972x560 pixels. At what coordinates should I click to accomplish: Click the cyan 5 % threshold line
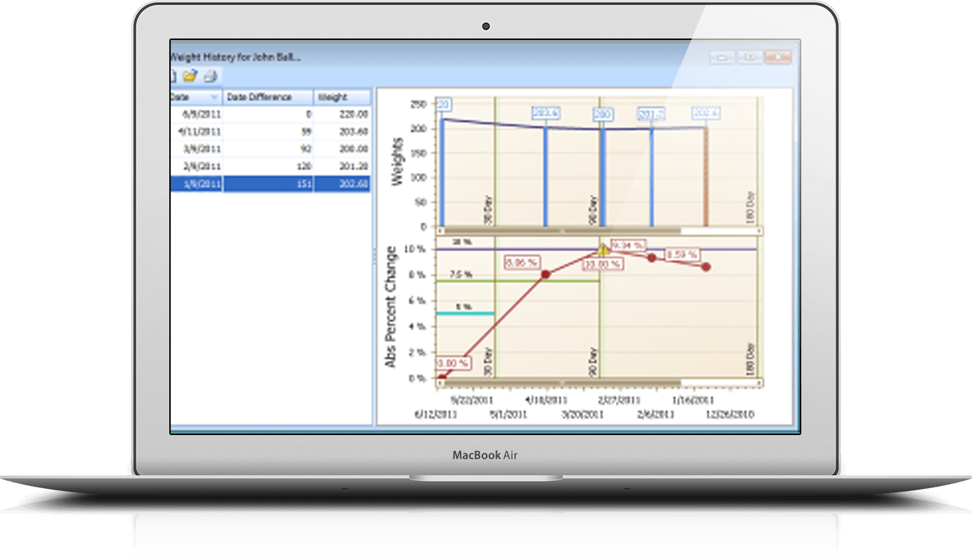coord(465,313)
